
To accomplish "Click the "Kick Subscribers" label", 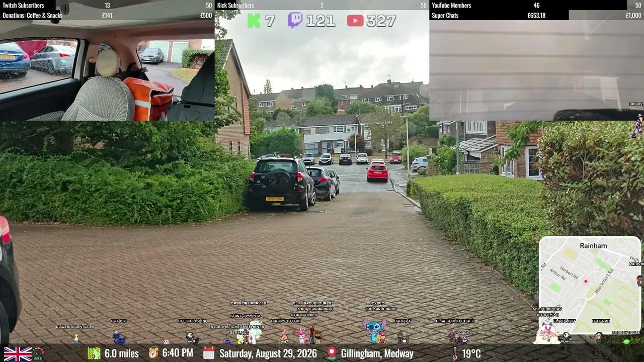I will (x=235, y=5).
